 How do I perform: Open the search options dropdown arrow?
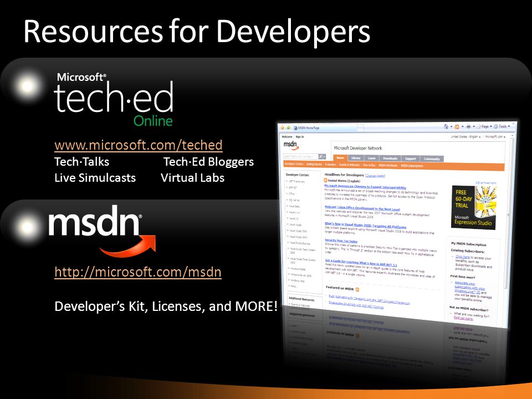click(x=325, y=156)
